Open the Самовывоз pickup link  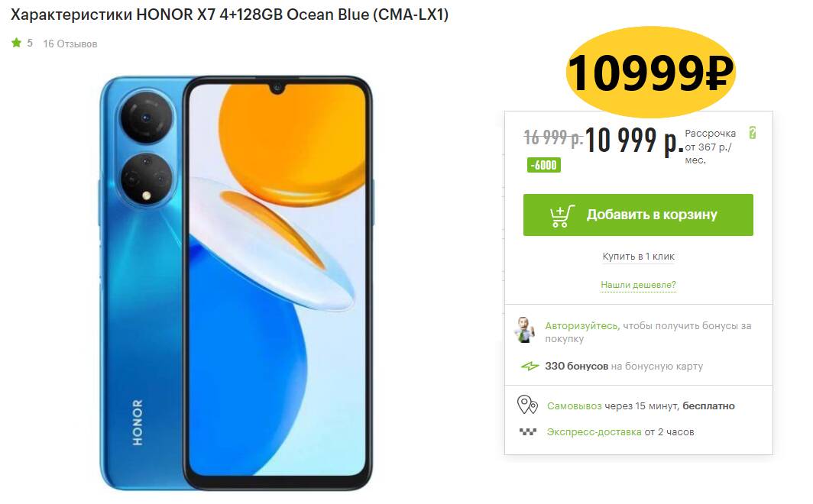point(574,406)
